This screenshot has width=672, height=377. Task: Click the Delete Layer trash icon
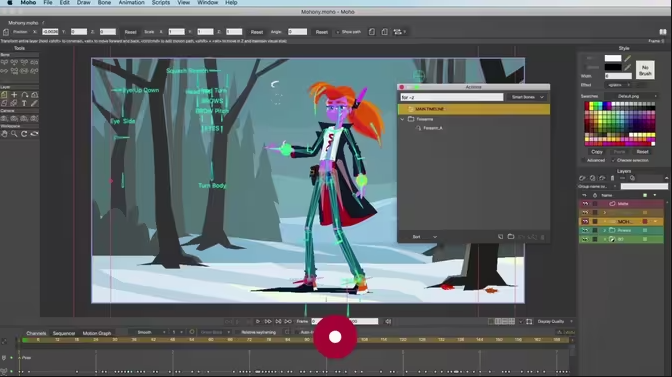point(612,178)
